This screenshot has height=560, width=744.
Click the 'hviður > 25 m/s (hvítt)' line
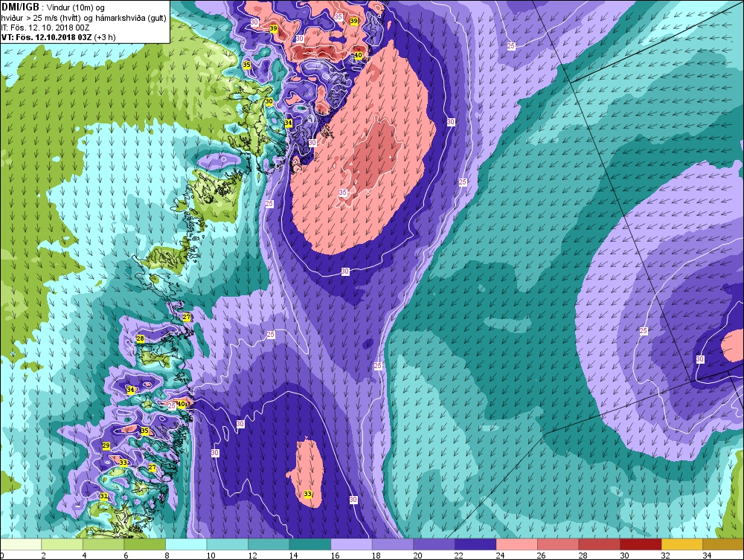39,18
